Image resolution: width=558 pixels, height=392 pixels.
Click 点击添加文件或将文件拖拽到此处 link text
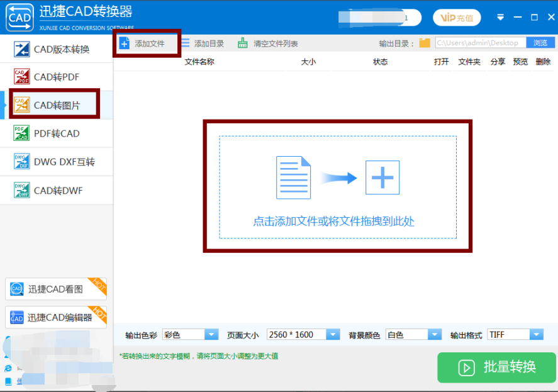333,221
